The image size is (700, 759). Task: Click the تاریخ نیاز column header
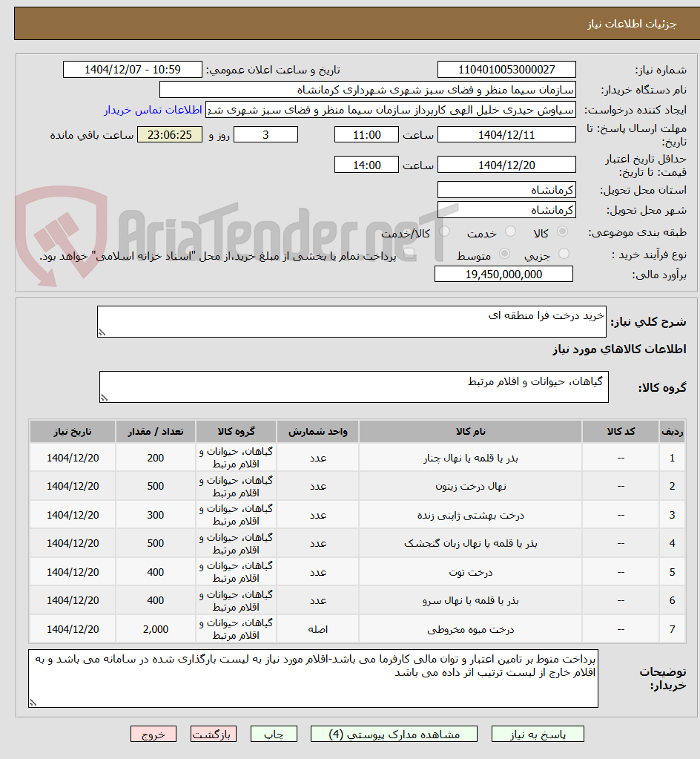73,431
